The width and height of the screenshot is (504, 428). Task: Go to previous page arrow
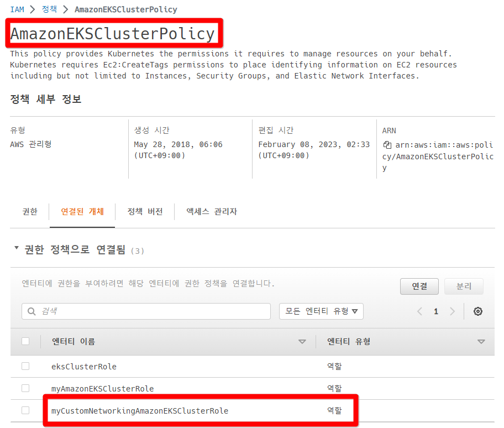pyautogui.click(x=419, y=311)
